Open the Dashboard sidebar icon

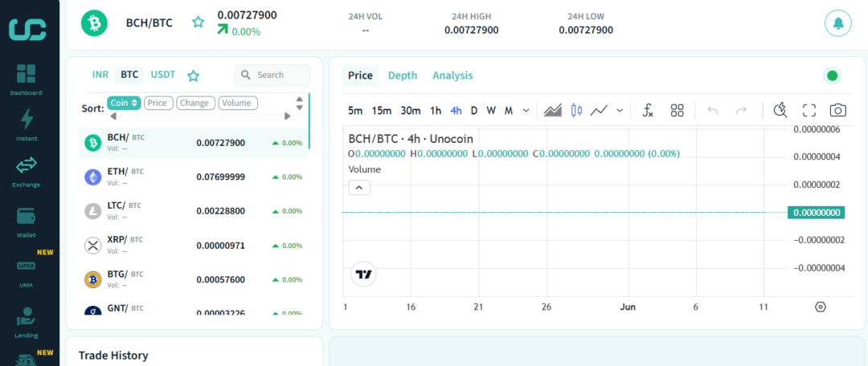(26, 75)
